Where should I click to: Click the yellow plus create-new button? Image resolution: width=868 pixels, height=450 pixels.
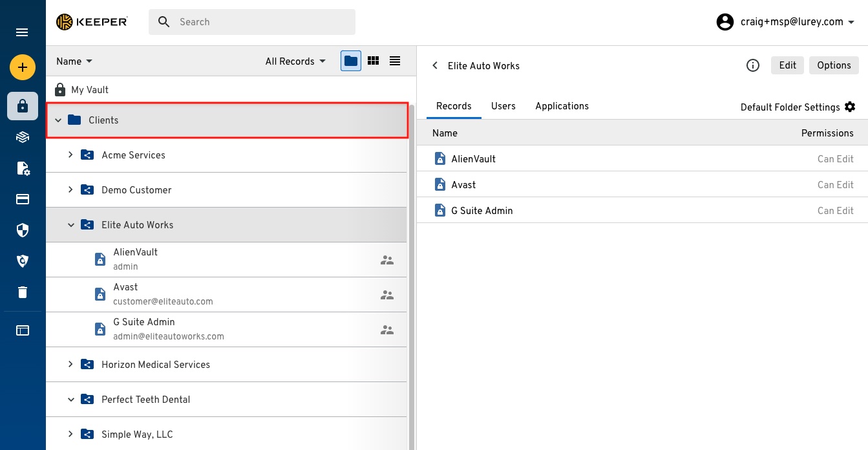point(23,67)
